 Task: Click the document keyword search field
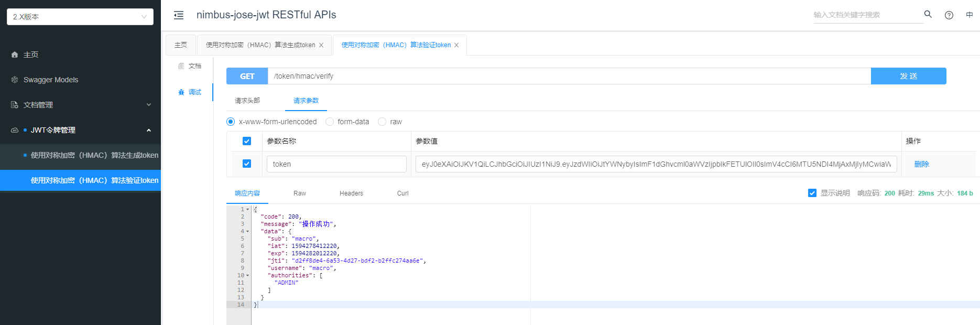[867, 15]
